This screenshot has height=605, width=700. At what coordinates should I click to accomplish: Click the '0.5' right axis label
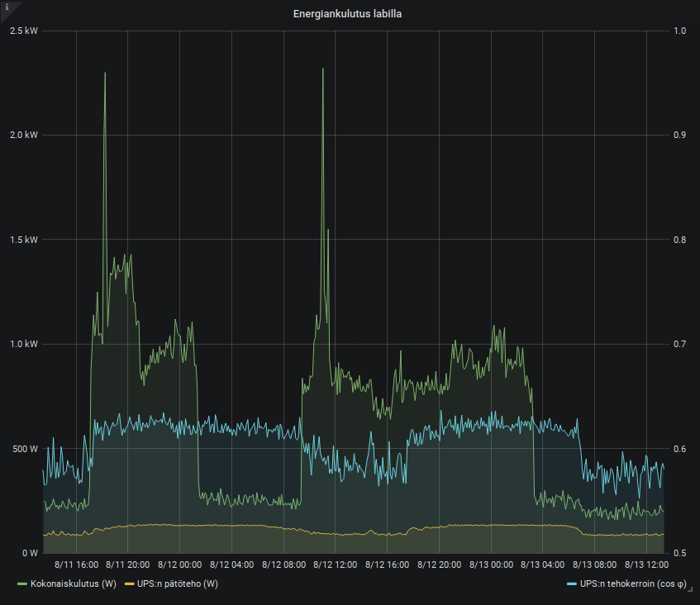[679, 553]
